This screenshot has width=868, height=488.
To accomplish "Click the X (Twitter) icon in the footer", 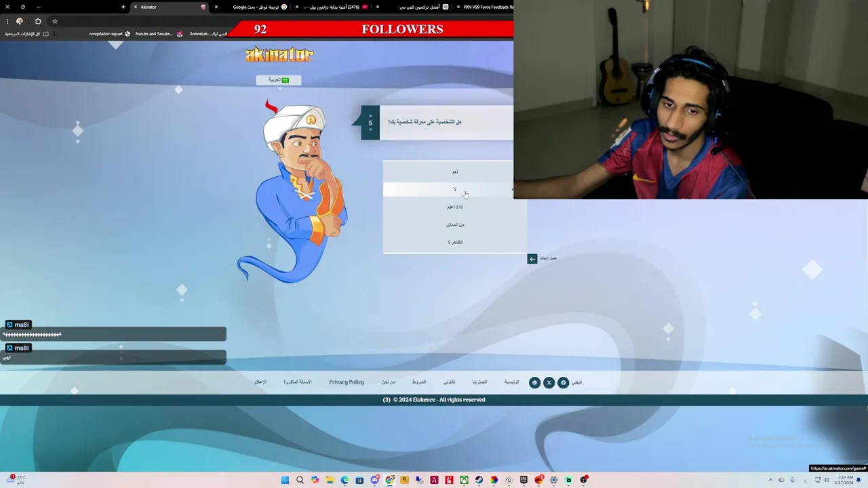I will [x=549, y=383].
